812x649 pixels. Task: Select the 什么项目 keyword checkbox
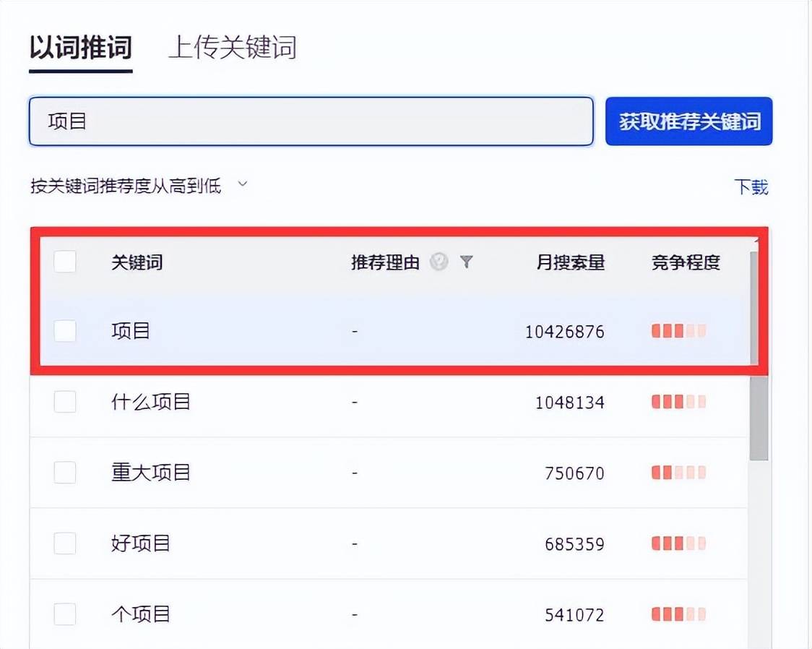[x=64, y=402]
